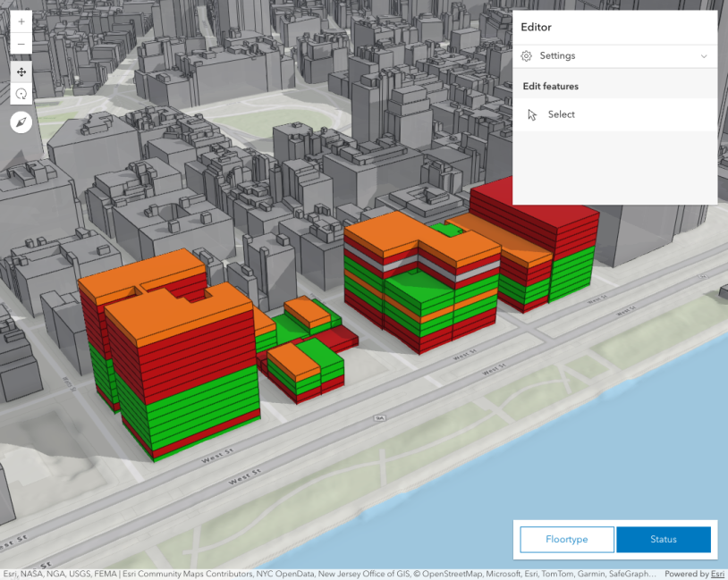The image size is (728, 580).
Task: Activate the pan navigation tool
Action: pyautogui.click(x=21, y=71)
